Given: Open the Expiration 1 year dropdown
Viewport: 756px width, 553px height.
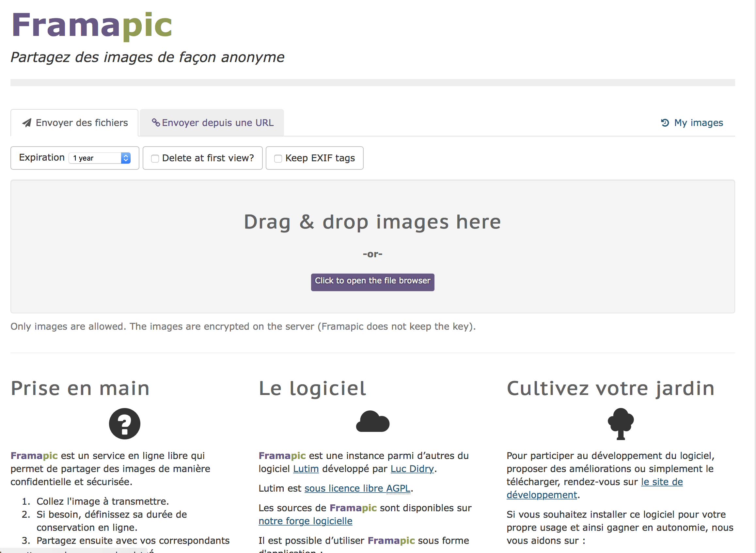Looking at the screenshot, I should tap(100, 158).
